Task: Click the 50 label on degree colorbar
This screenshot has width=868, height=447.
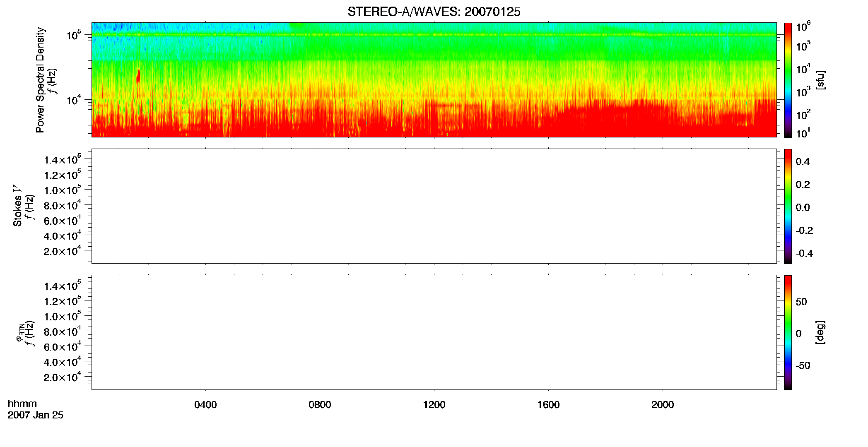Action: 801,302
